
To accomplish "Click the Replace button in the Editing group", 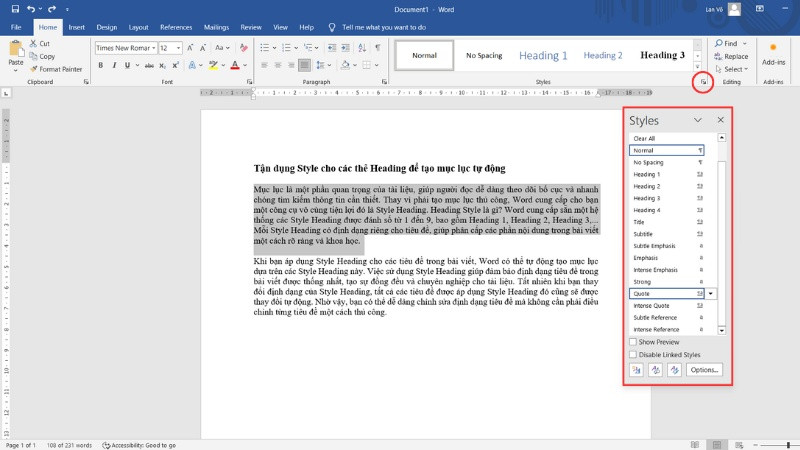I will click(735, 56).
